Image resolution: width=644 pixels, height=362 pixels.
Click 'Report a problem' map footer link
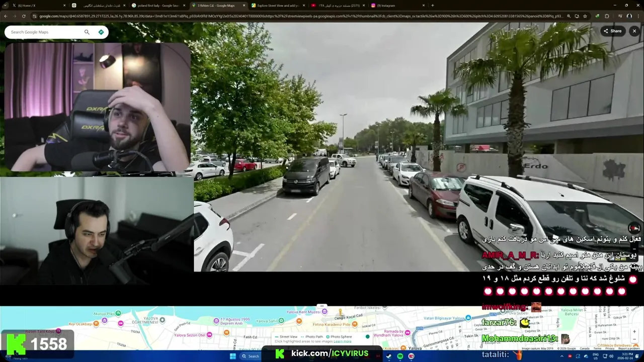tap(629, 348)
